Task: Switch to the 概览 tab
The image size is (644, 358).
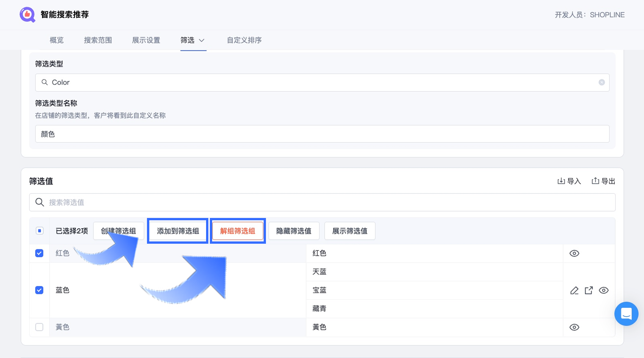Action: [x=57, y=40]
